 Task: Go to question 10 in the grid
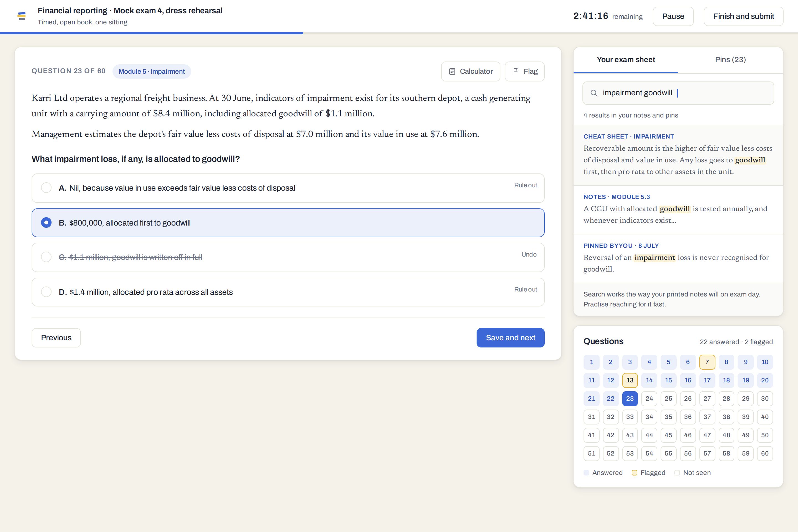pyautogui.click(x=765, y=362)
